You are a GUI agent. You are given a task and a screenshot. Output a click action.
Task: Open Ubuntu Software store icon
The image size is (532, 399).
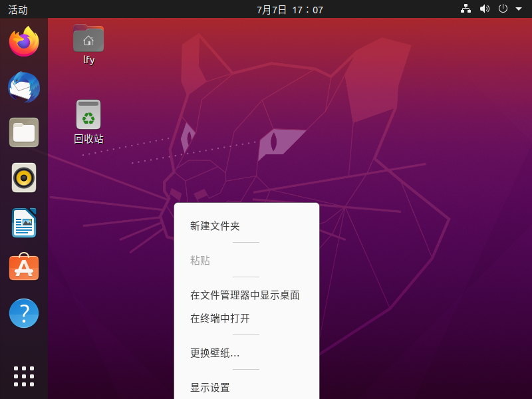(x=24, y=267)
